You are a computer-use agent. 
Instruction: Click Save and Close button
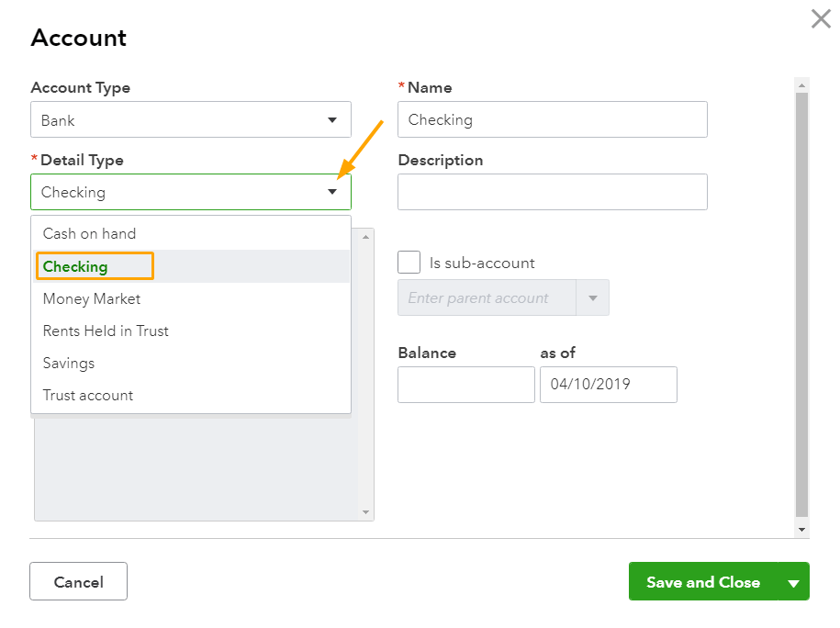702,582
